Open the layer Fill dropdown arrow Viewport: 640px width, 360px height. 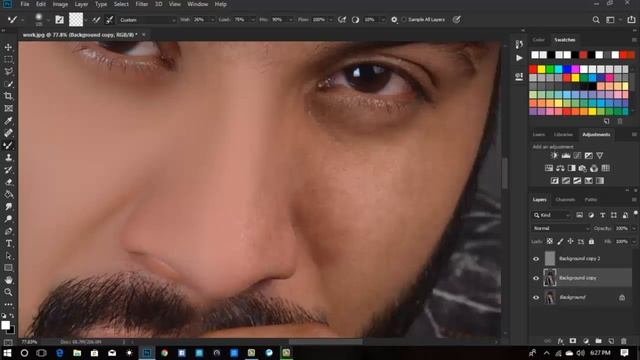[633, 242]
